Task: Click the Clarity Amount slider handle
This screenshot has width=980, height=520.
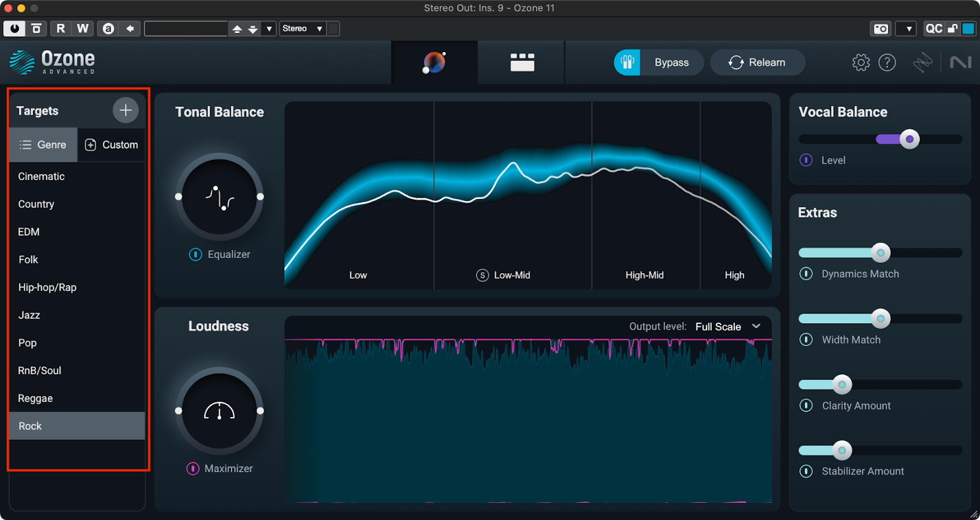Action: coord(842,385)
